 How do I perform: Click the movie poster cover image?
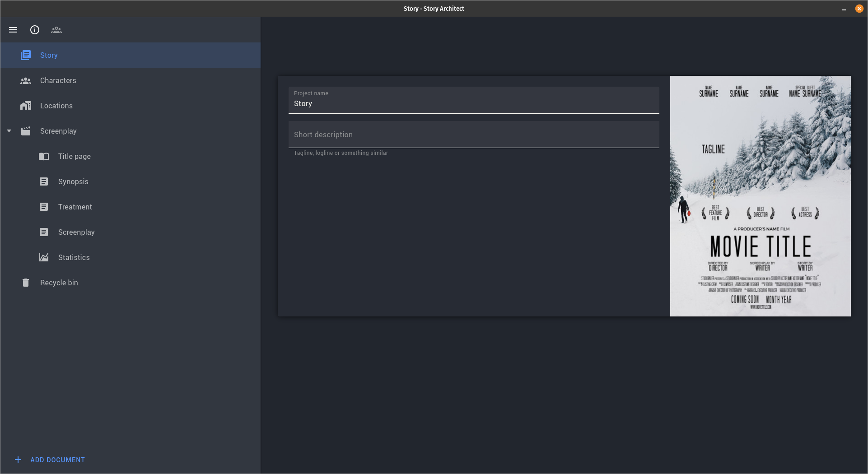[760, 196]
